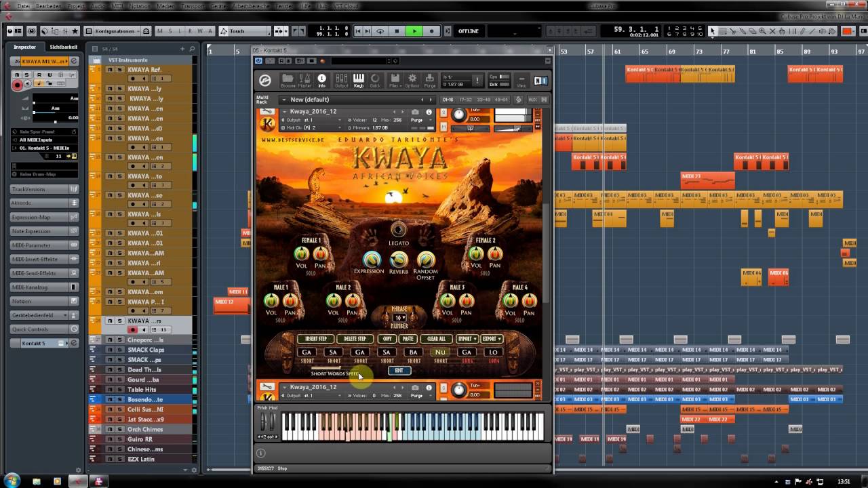Toggle record enable in Inspector
This screenshot has width=868, height=488.
tap(17, 85)
